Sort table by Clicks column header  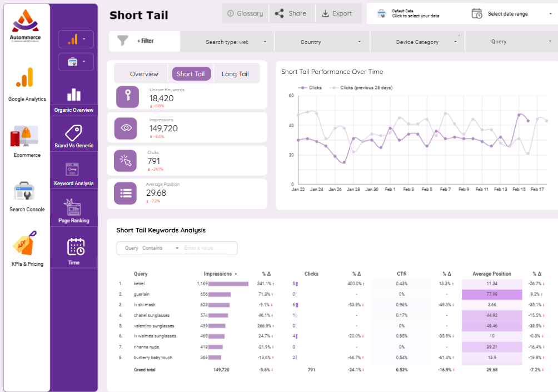311,274
